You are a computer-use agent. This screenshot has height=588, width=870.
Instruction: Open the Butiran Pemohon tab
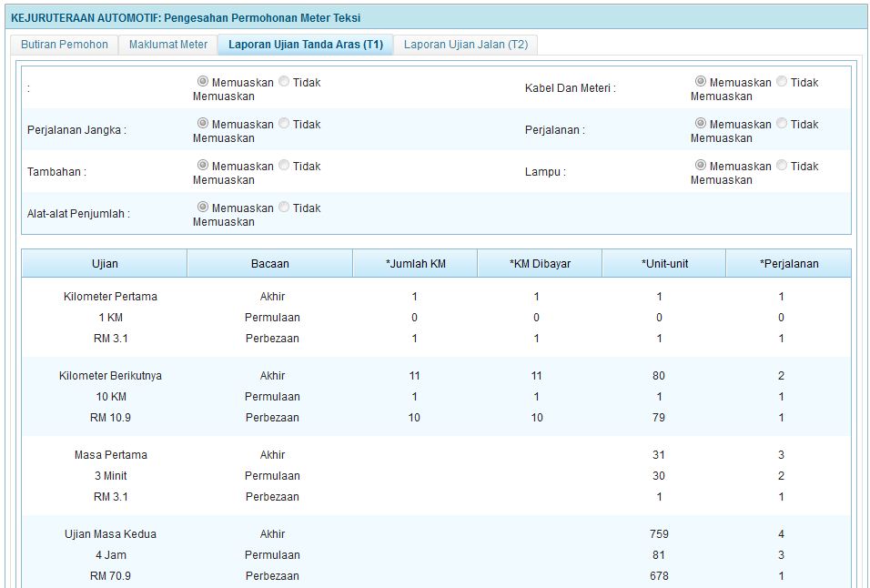tap(65, 45)
